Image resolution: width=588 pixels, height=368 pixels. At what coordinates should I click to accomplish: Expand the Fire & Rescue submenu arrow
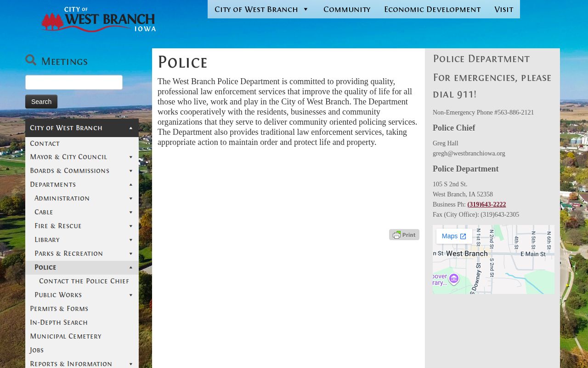pyautogui.click(x=131, y=226)
